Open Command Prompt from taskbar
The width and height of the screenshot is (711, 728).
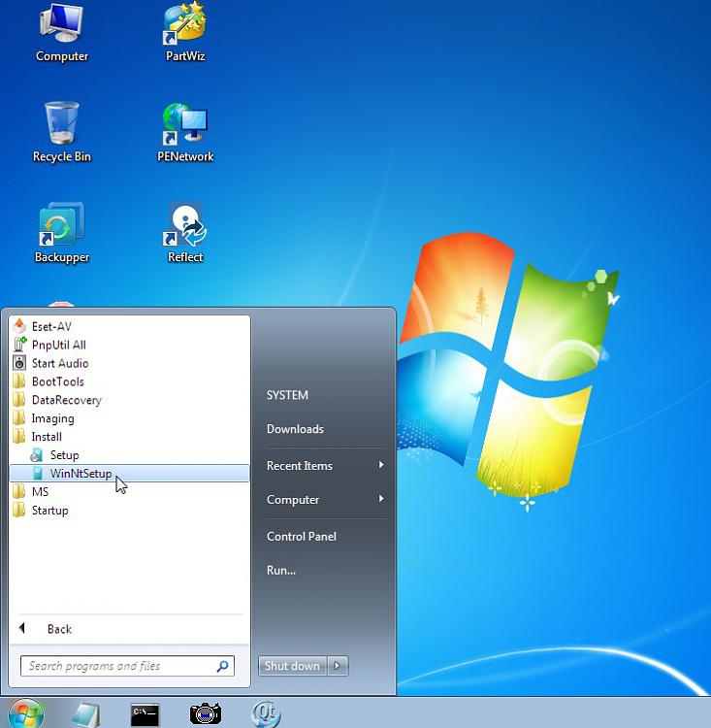coord(145,715)
